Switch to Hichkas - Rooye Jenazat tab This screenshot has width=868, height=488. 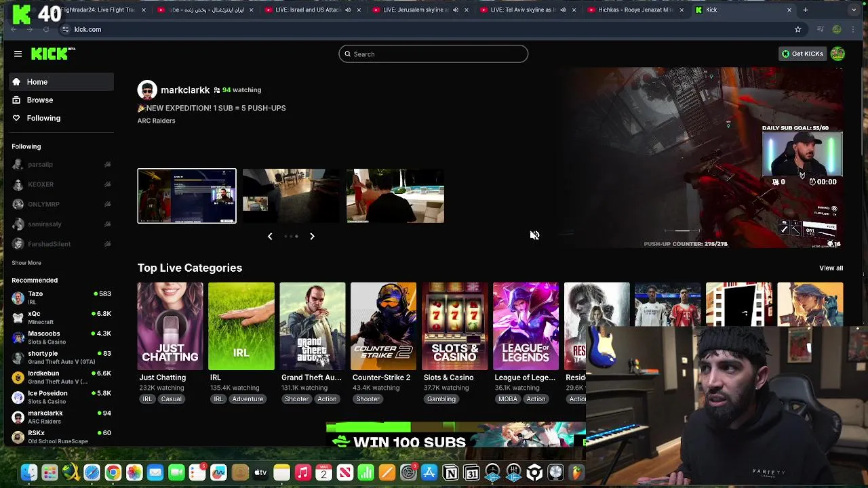pos(635,10)
